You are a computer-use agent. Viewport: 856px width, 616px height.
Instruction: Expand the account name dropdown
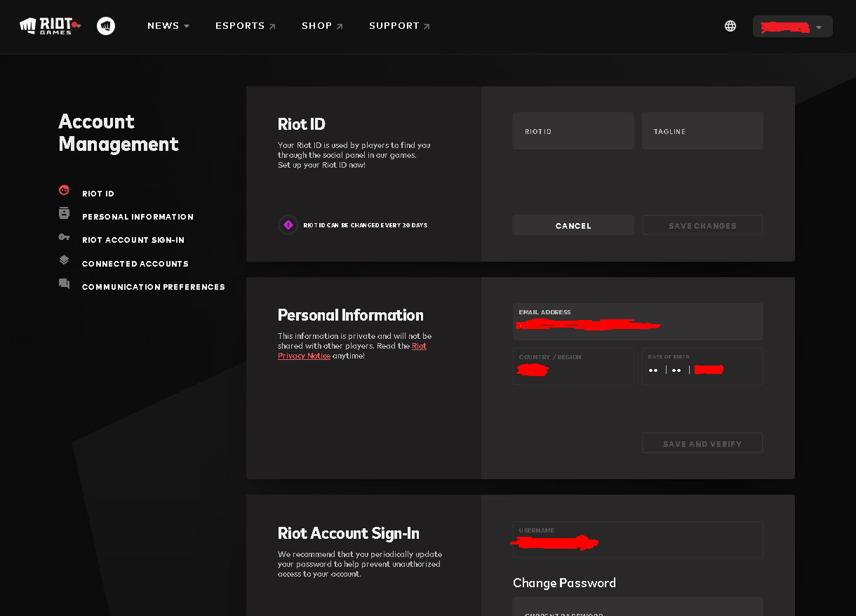(793, 27)
